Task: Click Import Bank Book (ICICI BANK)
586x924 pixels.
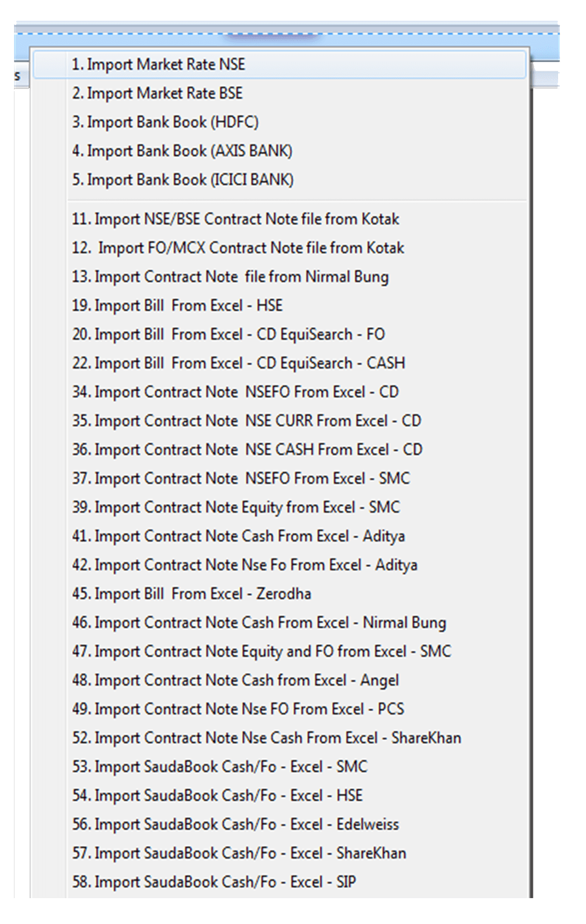Action: (x=280, y=180)
